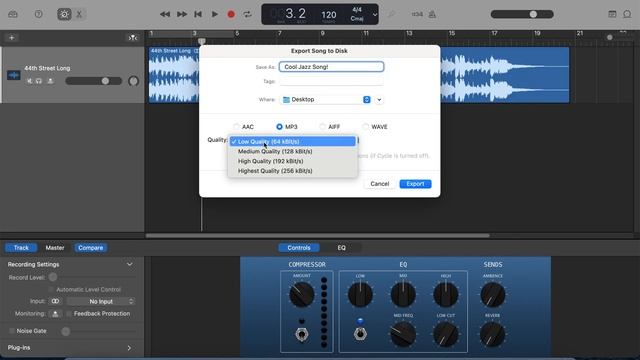Open the Quick Help button
The width and height of the screenshot is (640, 360).
coord(38,14)
